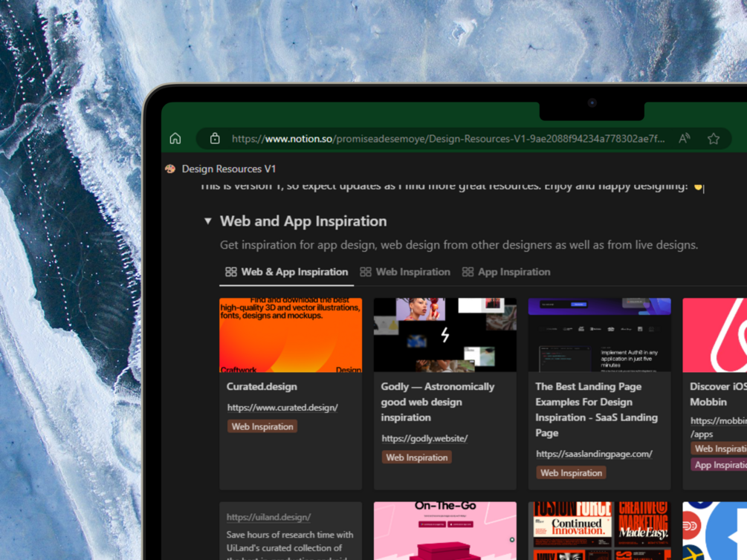
Task: Click the browser home icon
Action: point(175,139)
